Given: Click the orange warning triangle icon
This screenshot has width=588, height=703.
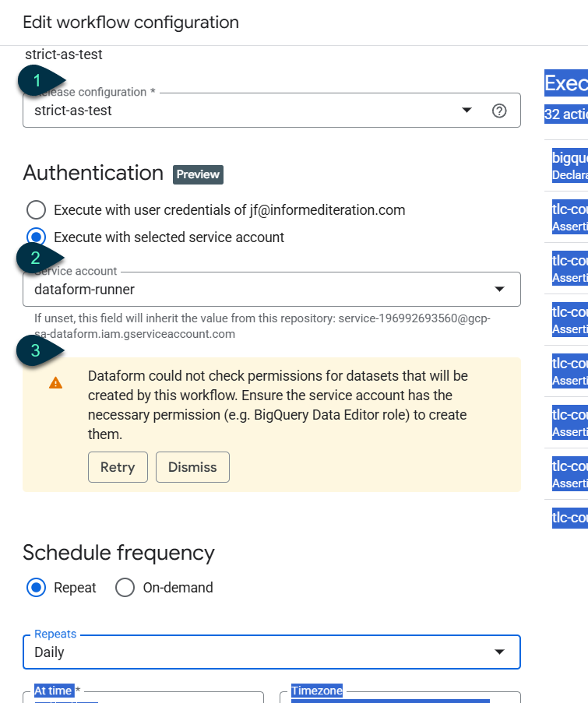Looking at the screenshot, I should click(55, 383).
